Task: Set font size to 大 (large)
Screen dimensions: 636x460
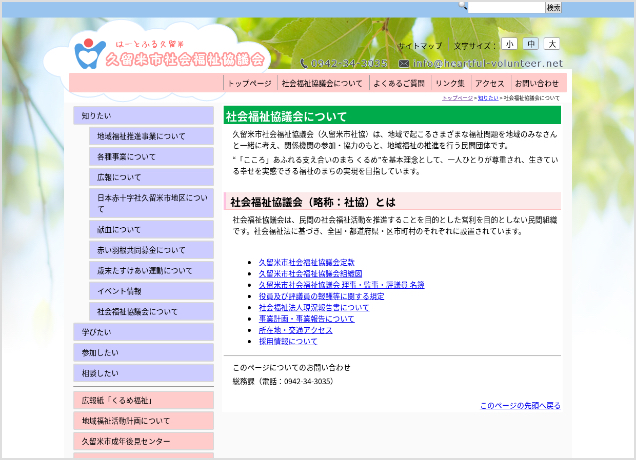Action: click(x=552, y=45)
